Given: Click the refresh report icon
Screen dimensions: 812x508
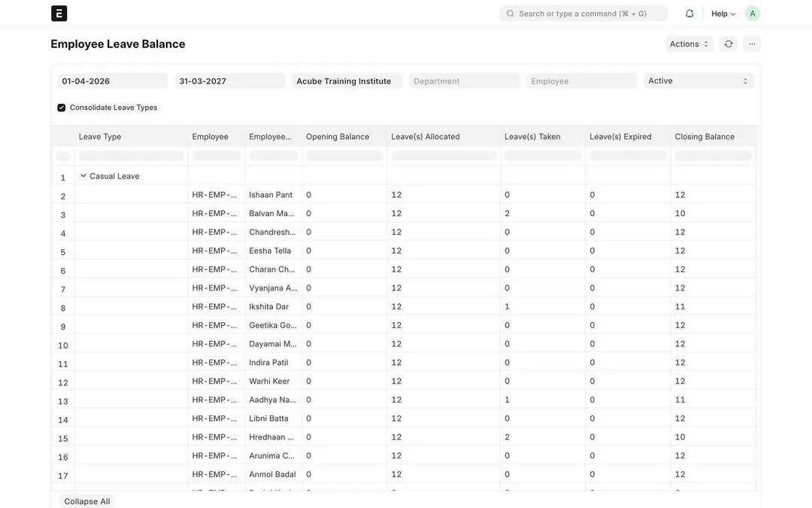Looking at the screenshot, I should click(729, 44).
